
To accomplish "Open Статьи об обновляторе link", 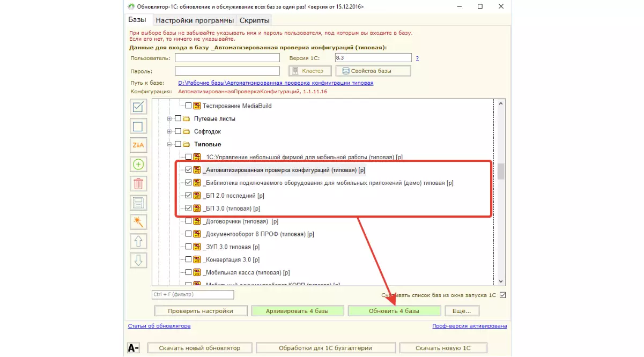I will coord(159,326).
